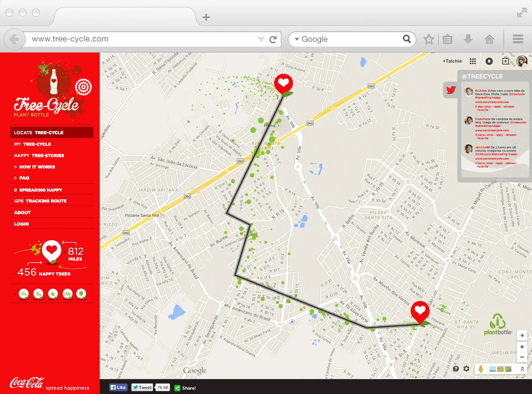Viewport: 532px width, 394px height.
Task: Select the leaf stats icon
Action: click(x=53, y=294)
